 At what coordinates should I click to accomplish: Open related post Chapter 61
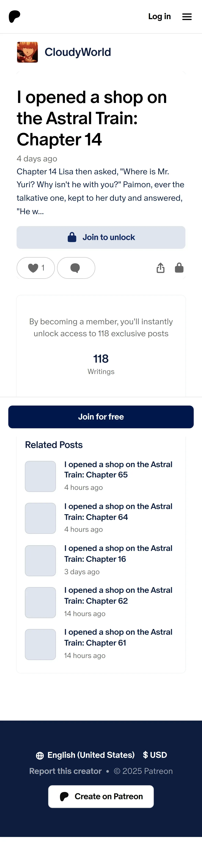(x=118, y=637)
